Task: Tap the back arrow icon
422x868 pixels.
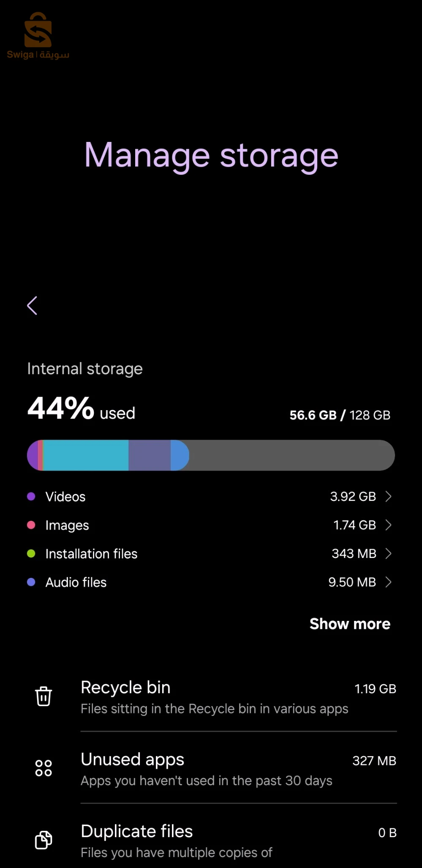Action: pos(32,305)
